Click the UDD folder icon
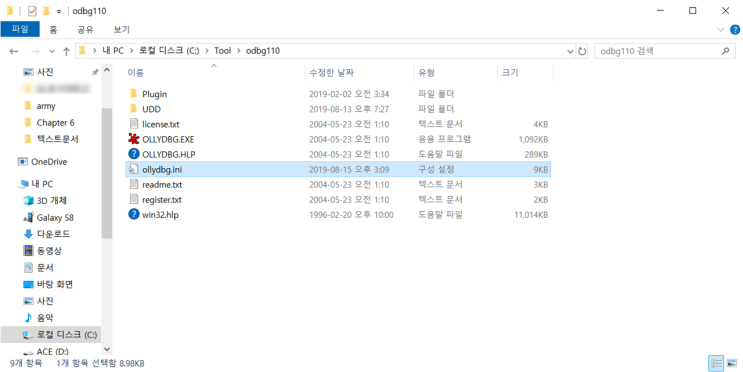The image size is (743, 372). (134, 109)
